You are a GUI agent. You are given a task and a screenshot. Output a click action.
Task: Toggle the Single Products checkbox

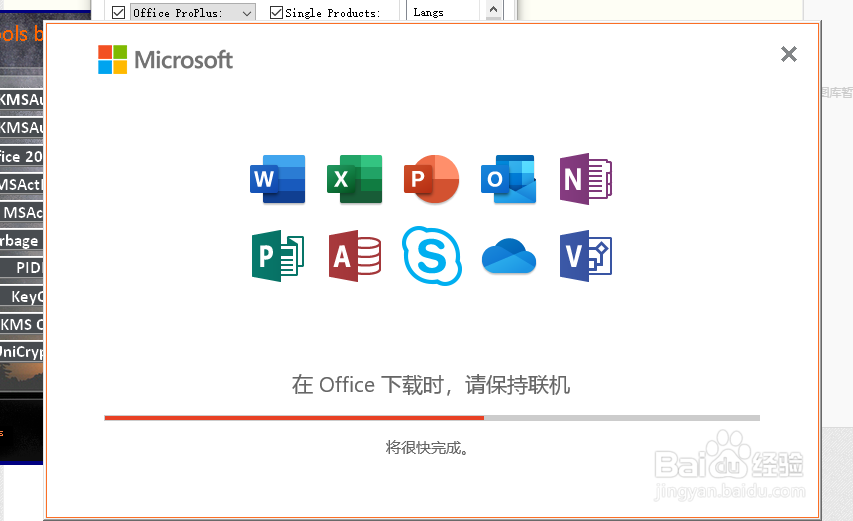(276, 12)
